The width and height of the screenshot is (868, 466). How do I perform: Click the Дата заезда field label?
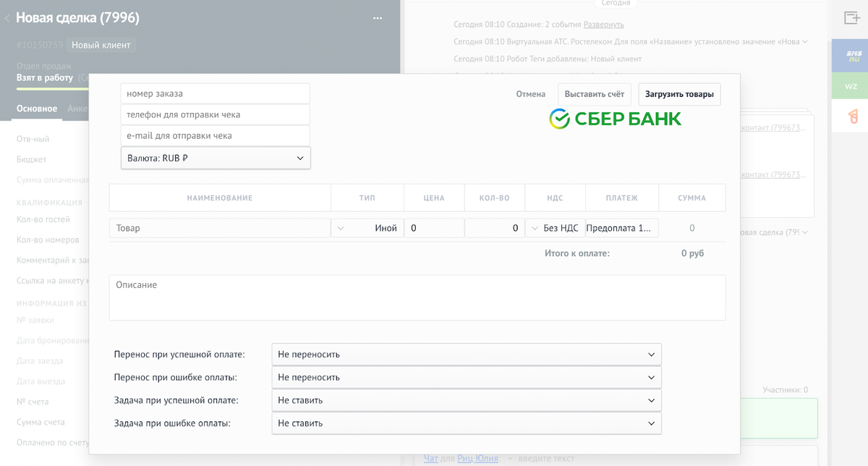[x=40, y=361]
